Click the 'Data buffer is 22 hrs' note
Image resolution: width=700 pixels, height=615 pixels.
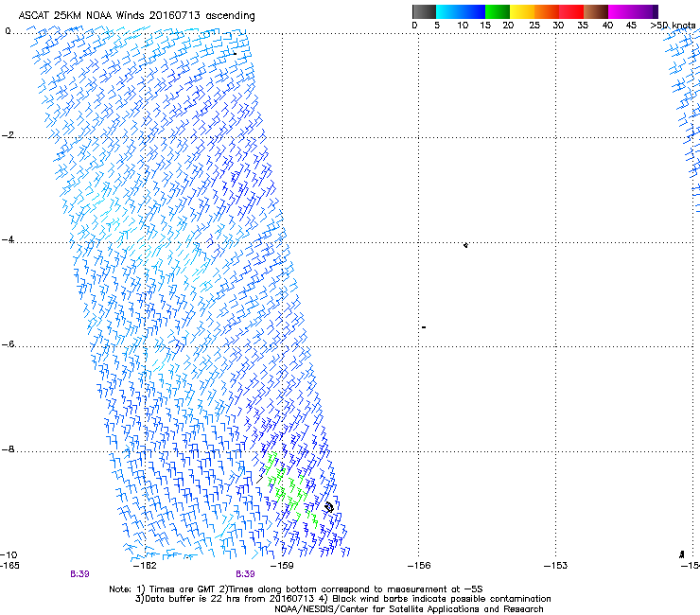(x=342, y=599)
